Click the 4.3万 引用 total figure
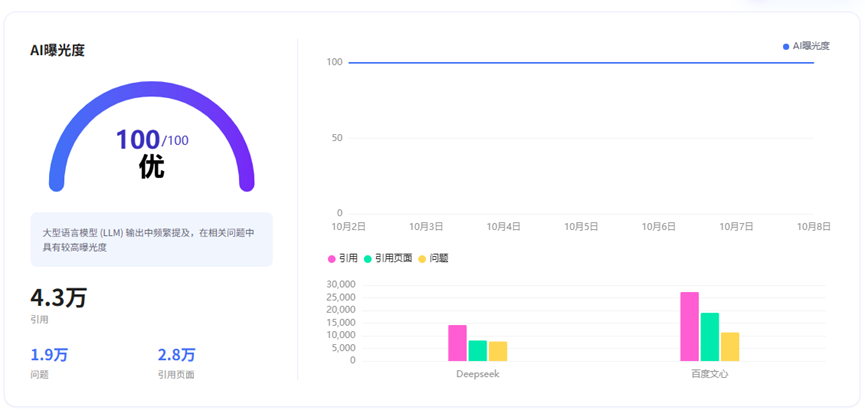 click(x=58, y=298)
